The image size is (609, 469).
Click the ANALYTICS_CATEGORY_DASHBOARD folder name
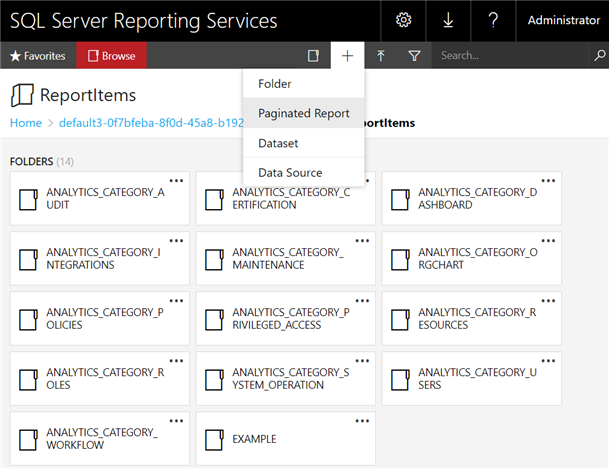pos(478,198)
